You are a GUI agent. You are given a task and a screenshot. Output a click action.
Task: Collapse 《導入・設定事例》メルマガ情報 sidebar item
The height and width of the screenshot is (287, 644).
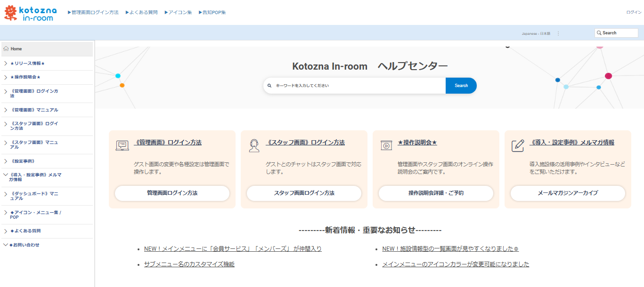[5, 175]
